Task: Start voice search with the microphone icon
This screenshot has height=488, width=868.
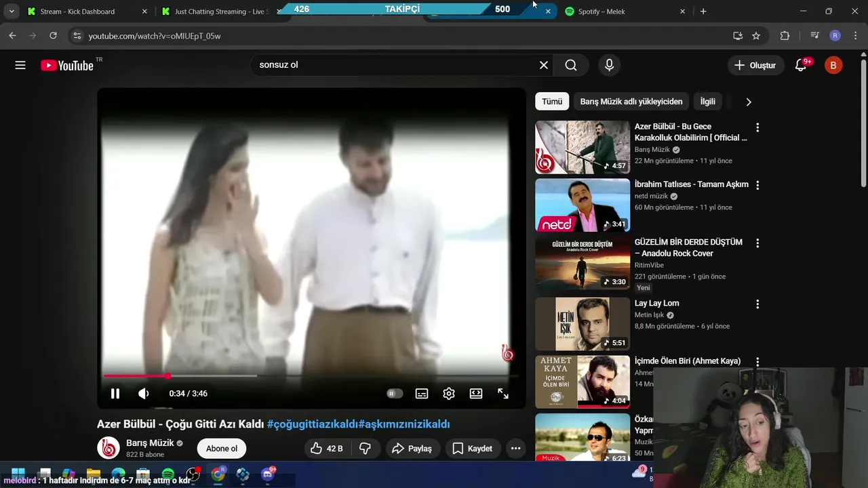Action: click(609, 65)
